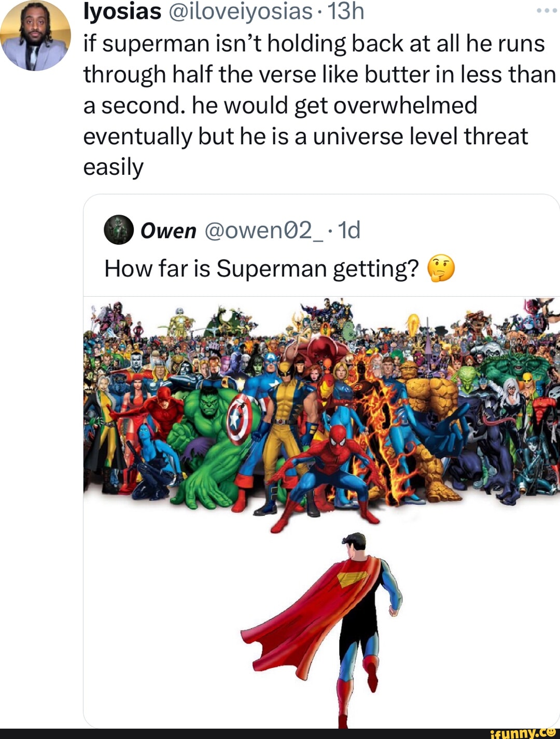Click Owen's circular avatar
The width and height of the screenshot is (560, 739).
117,232
